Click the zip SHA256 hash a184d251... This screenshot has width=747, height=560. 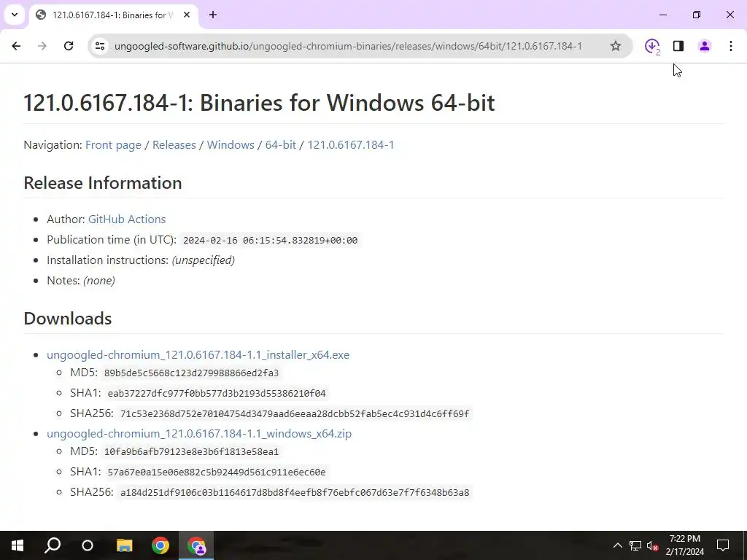point(295,492)
